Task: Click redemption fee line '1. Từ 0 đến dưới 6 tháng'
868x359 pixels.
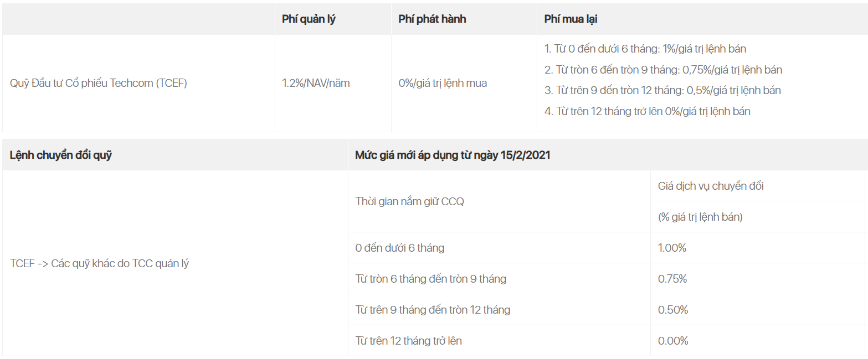Action: tap(645, 49)
